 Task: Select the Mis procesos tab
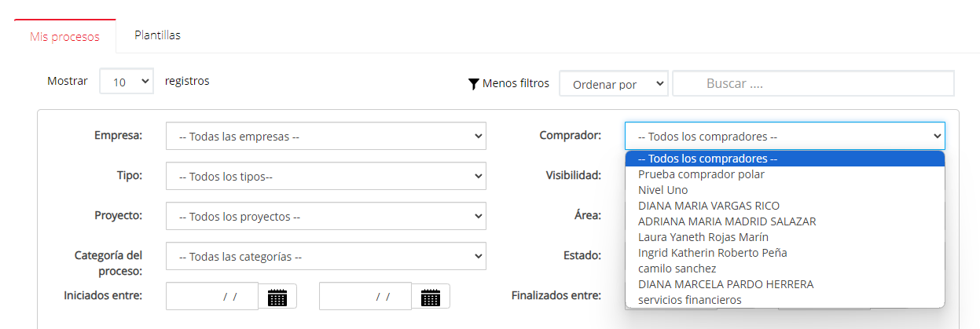tap(64, 37)
